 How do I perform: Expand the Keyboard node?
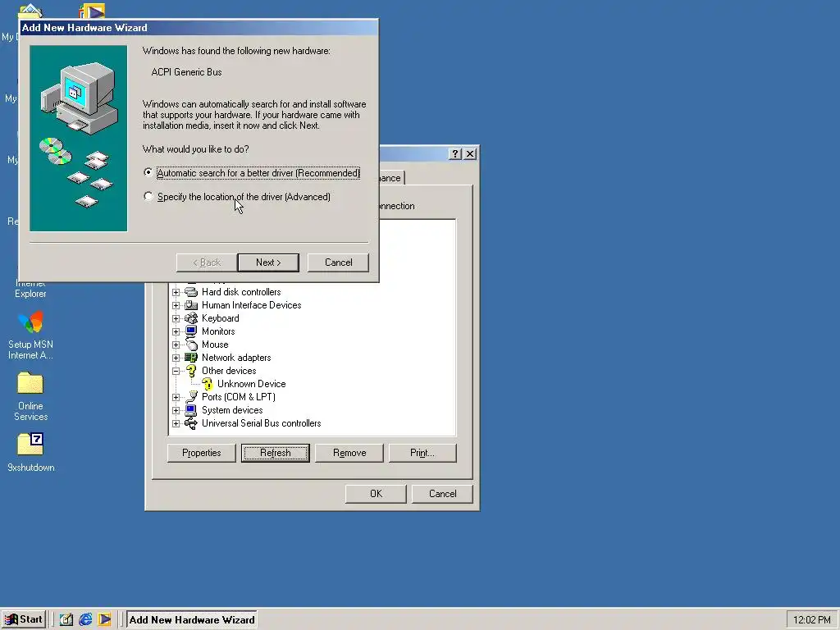coord(176,318)
